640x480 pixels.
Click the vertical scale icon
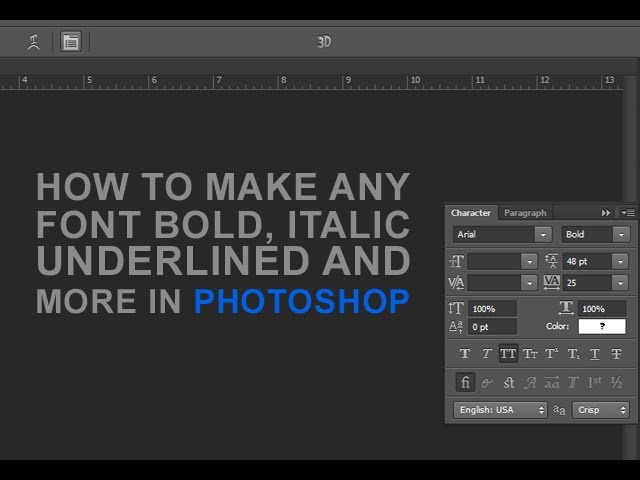(456, 308)
